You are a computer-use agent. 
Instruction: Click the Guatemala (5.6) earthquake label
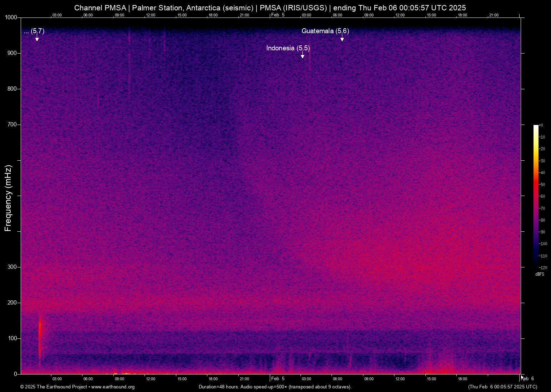coord(325,31)
